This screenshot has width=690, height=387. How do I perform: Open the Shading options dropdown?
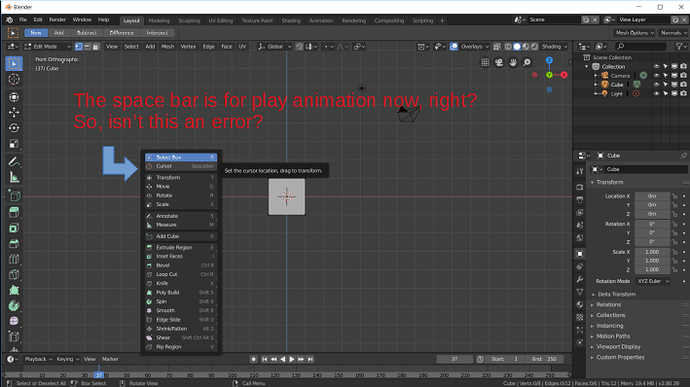554,47
